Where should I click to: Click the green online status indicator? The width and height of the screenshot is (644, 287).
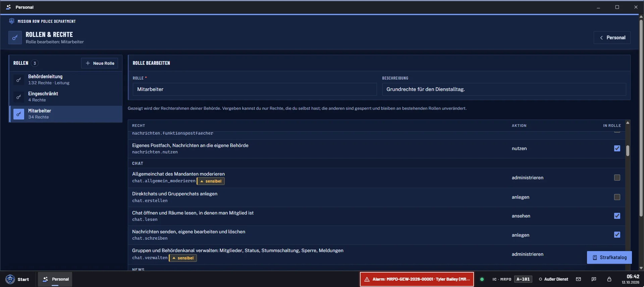point(482,279)
